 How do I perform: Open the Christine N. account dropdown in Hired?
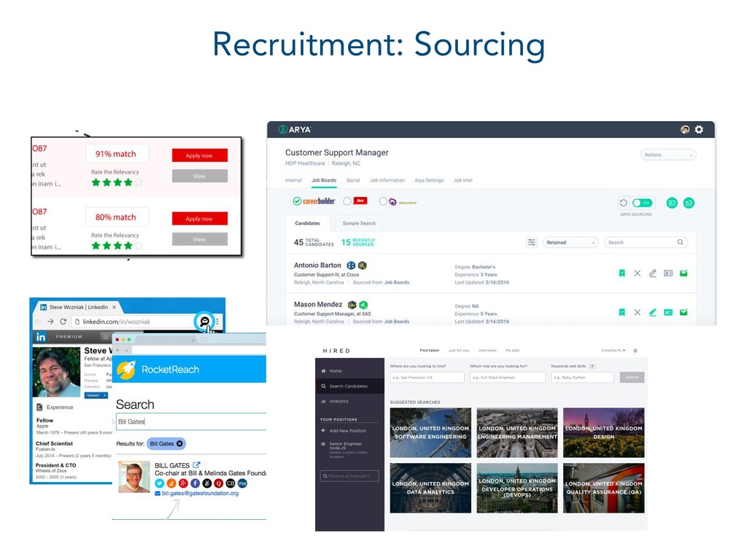pos(613,351)
